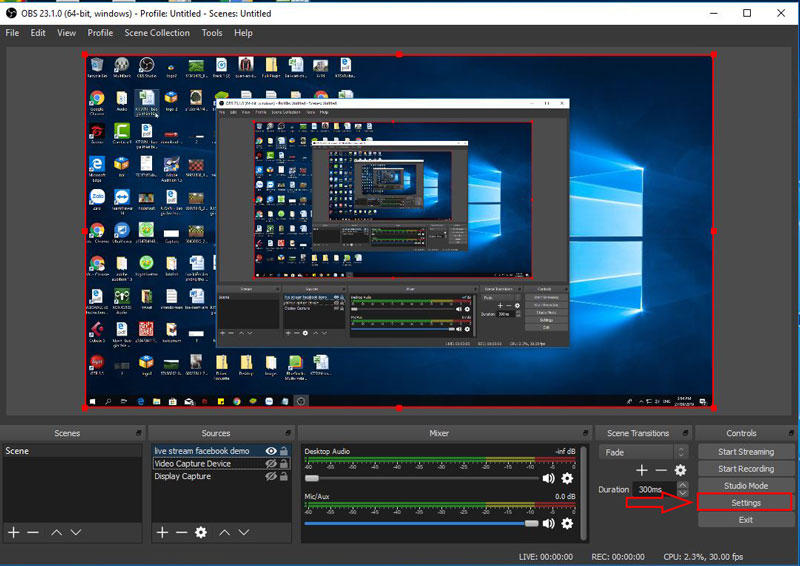Click the Desktop Audio label in Mixer
Image resolution: width=800 pixels, height=566 pixels.
[x=327, y=451]
